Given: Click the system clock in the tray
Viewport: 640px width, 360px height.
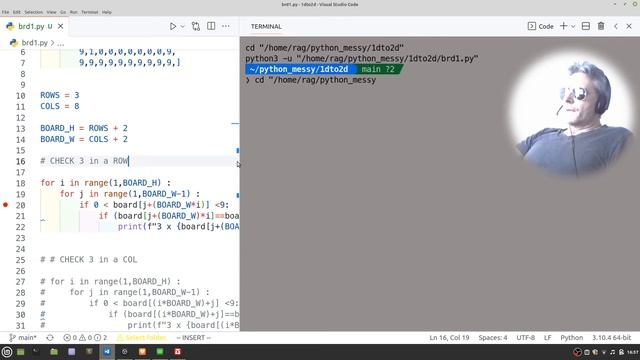Looking at the screenshot, I should (x=632, y=352).
